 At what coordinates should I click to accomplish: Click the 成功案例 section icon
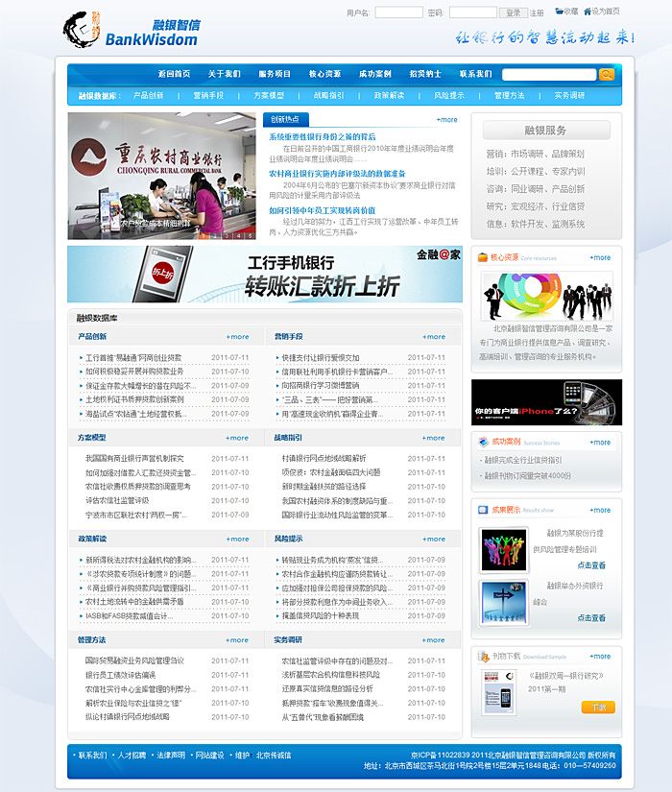(483, 442)
